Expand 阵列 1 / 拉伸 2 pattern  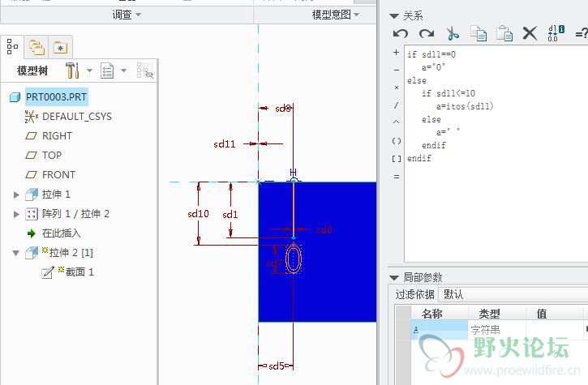point(16,214)
